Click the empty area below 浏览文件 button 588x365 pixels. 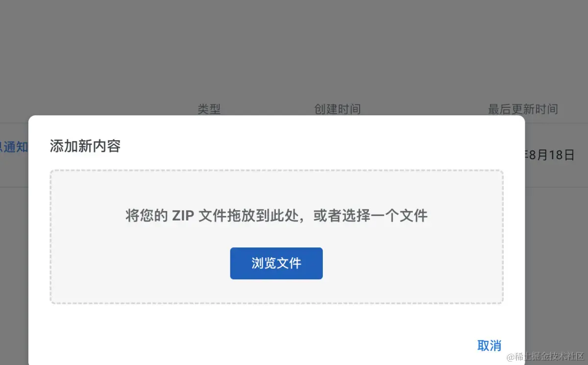point(276,292)
